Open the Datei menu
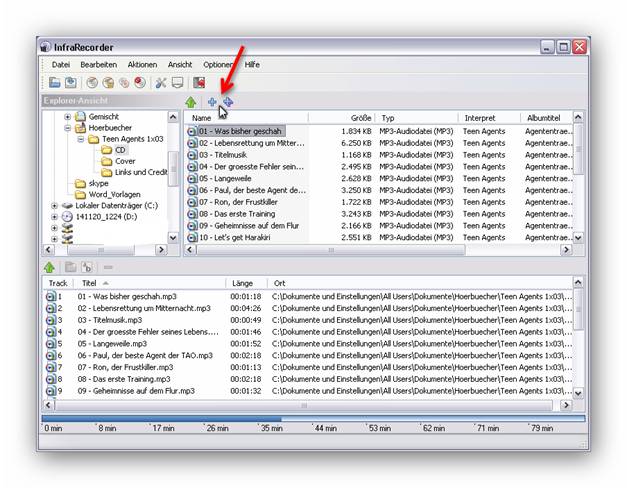Viewport: 627px width, 488px height. pyautogui.click(x=61, y=64)
